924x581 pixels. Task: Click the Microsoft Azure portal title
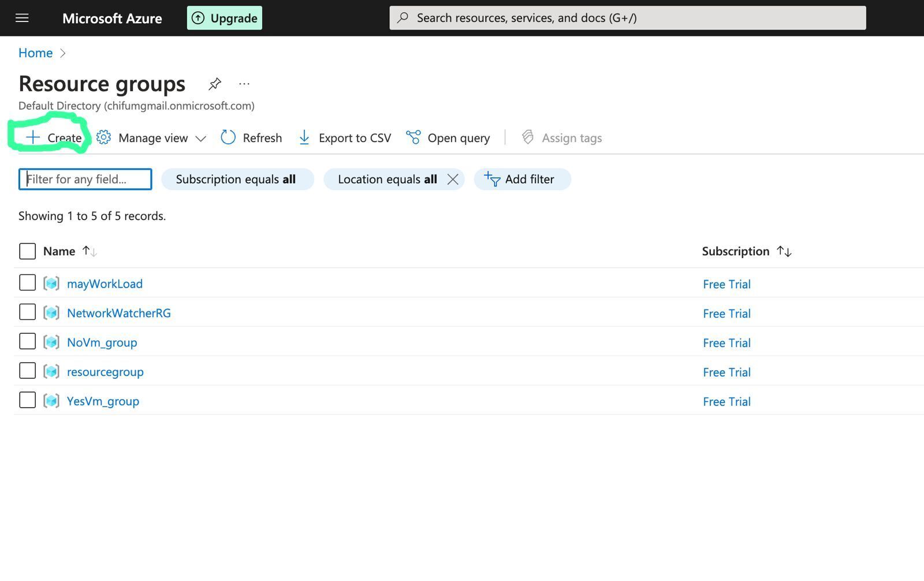click(112, 18)
